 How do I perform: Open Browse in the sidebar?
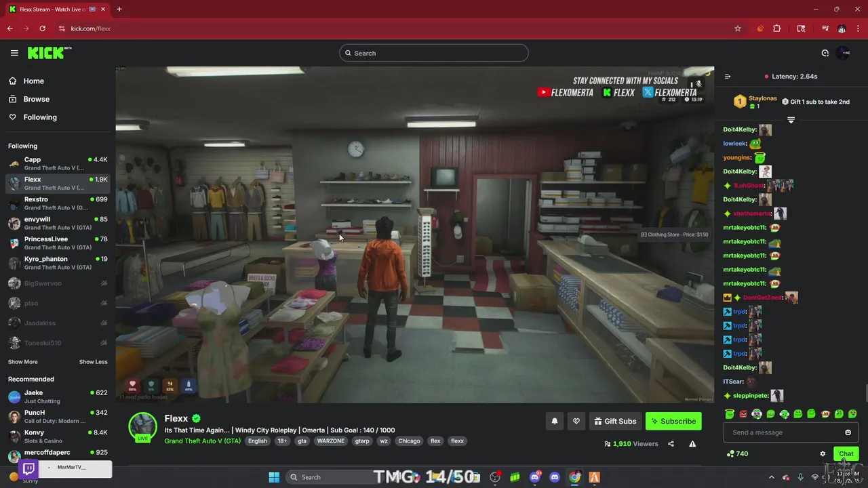click(36, 99)
